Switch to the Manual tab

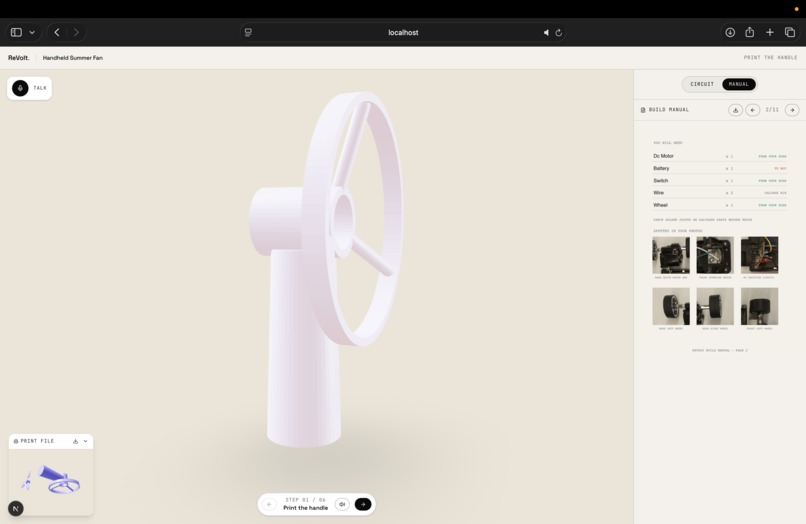[739, 84]
